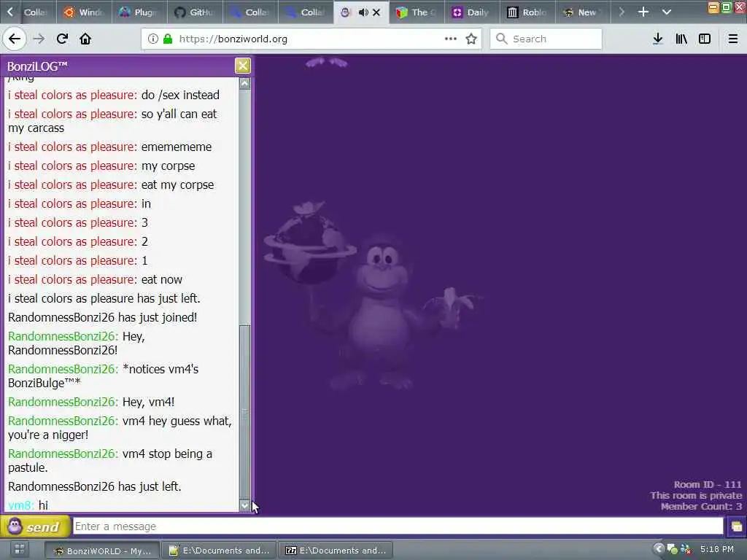Expand the list all tabs chevron

pos(667,12)
